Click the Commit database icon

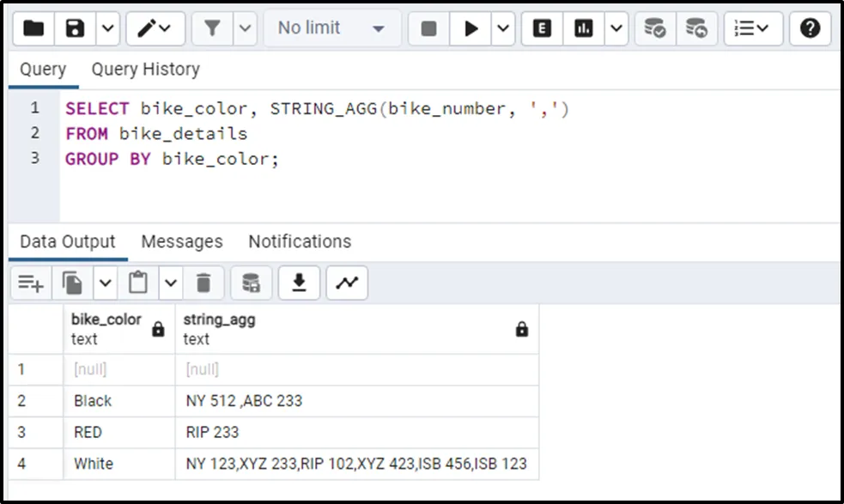click(x=655, y=28)
